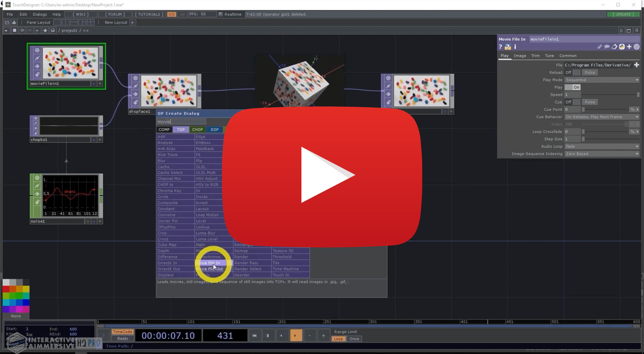Click the Cue Pulse button

pos(589,102)
